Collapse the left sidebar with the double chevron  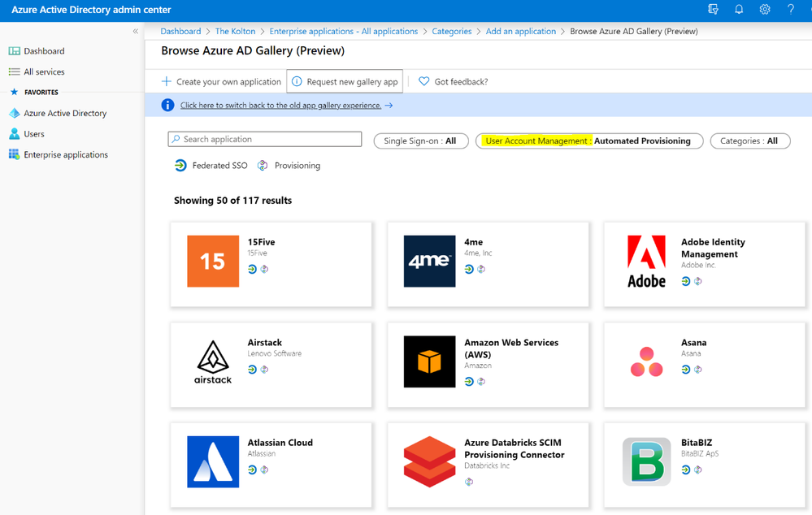click(x=136, y=32)
